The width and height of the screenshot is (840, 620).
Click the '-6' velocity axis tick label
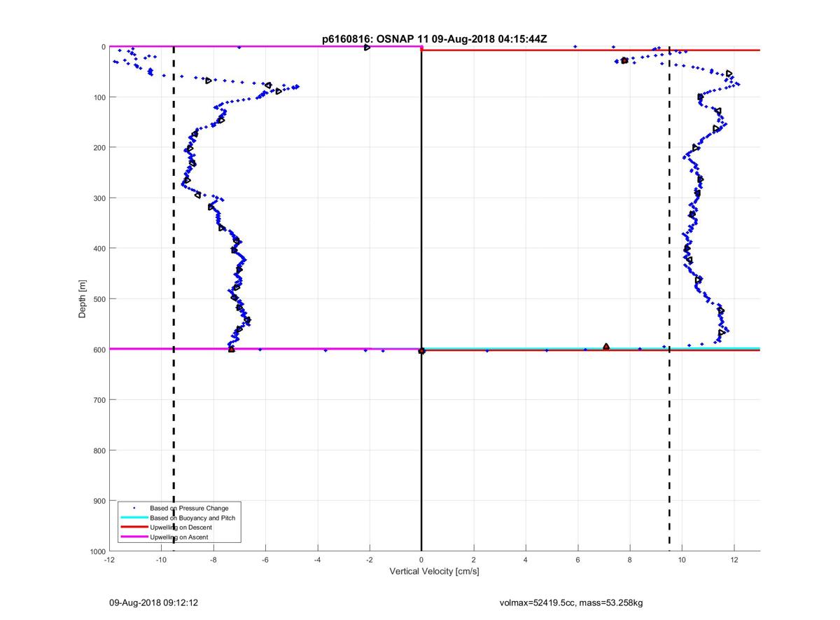[x=265, y=560]
